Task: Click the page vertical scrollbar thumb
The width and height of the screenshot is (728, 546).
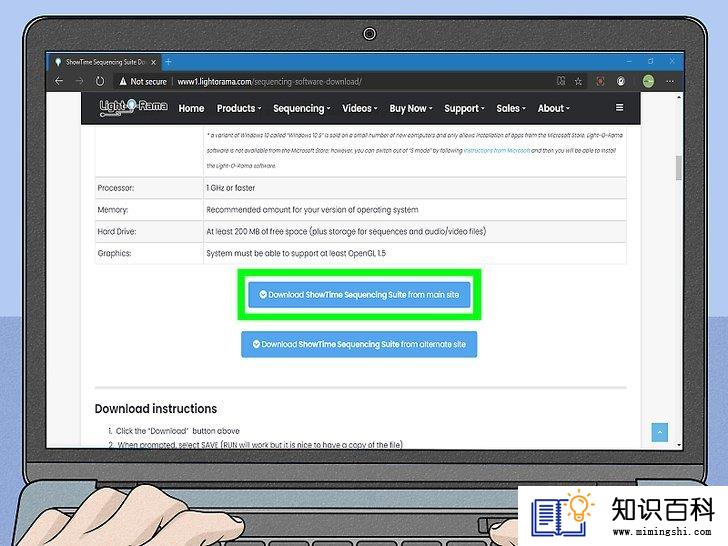Action: 678,168
